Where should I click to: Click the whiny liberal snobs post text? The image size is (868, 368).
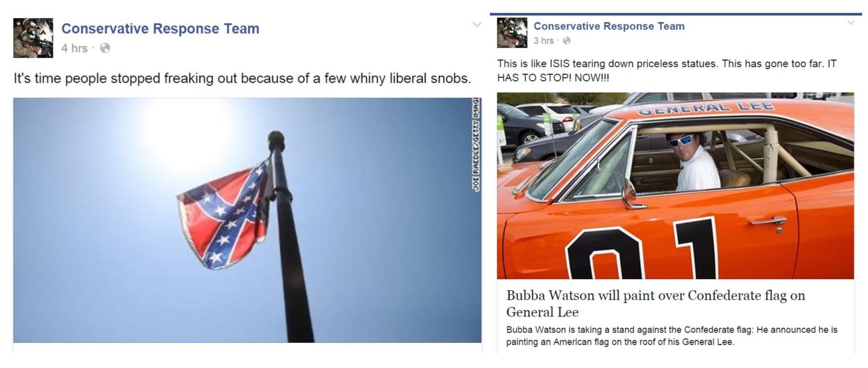(242, 78)
